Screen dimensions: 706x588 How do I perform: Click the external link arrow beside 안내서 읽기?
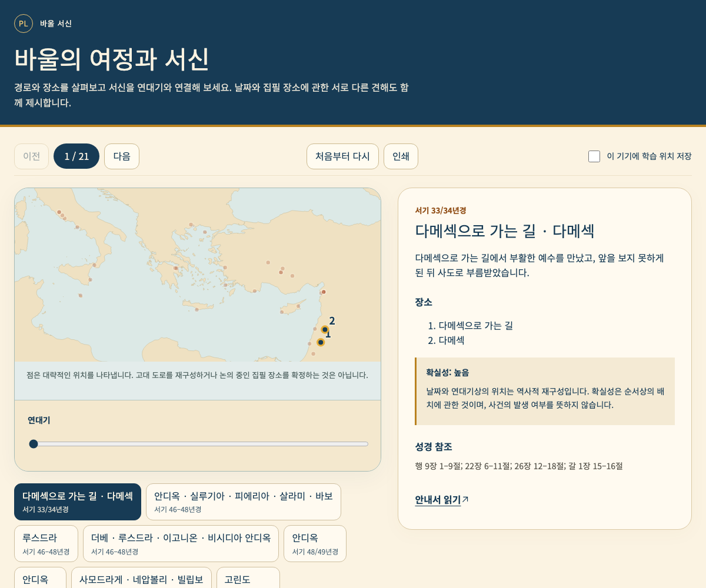(465, 499)
